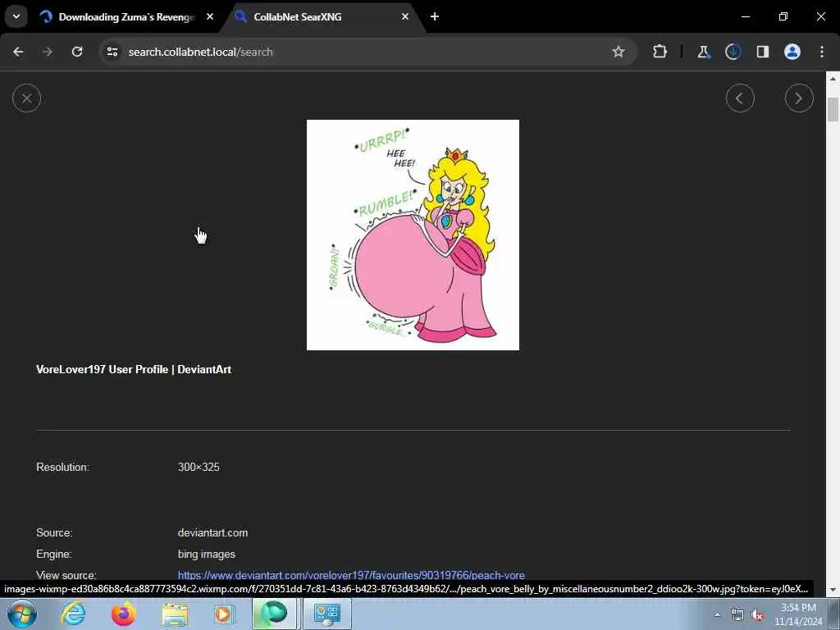Viewport: 840px width, 630px height.
Task: Select the engine value bing images
Action: (206, 554)
